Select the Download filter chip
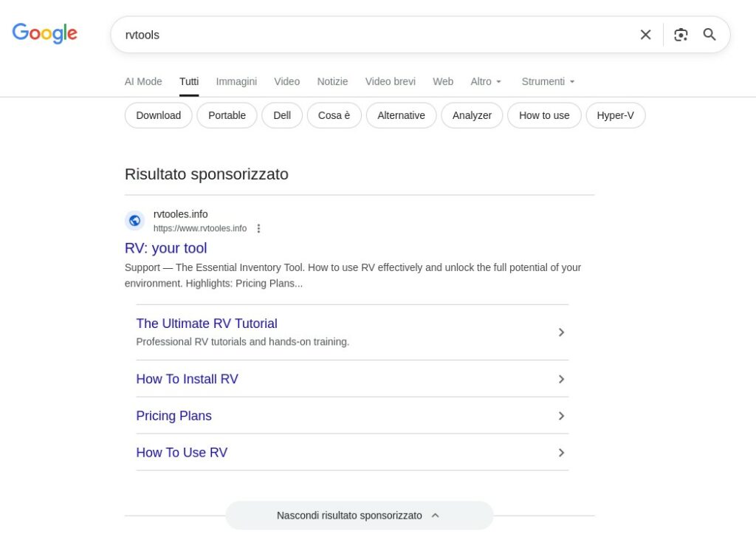This screenshot has width=756, height=537. tap(158, 115)
